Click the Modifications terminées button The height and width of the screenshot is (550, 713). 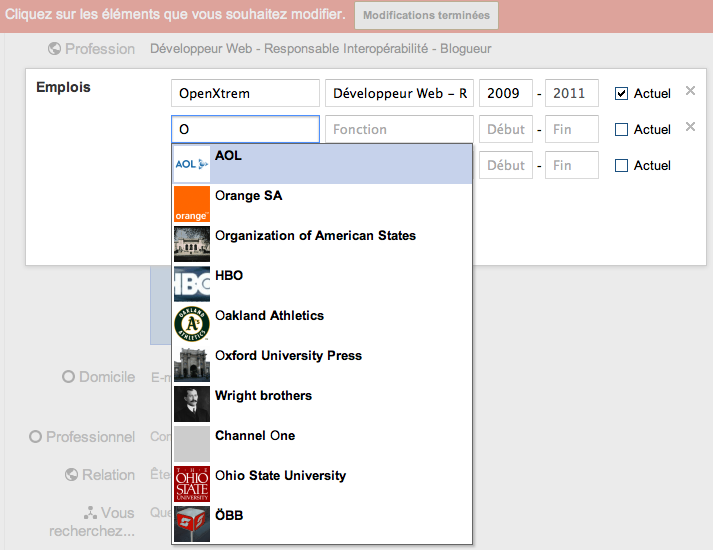(426, 16)
